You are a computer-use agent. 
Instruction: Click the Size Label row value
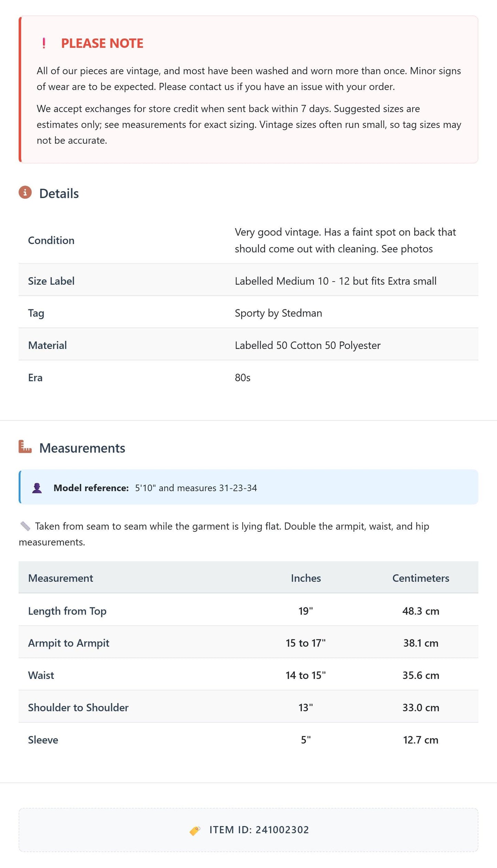(x=336, y=281)
